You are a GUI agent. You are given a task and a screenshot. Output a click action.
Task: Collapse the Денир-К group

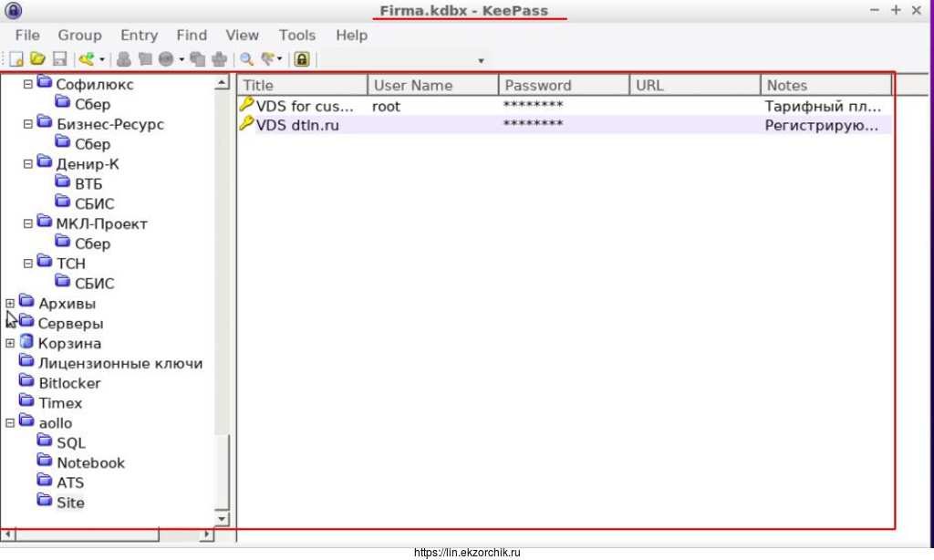28,164
